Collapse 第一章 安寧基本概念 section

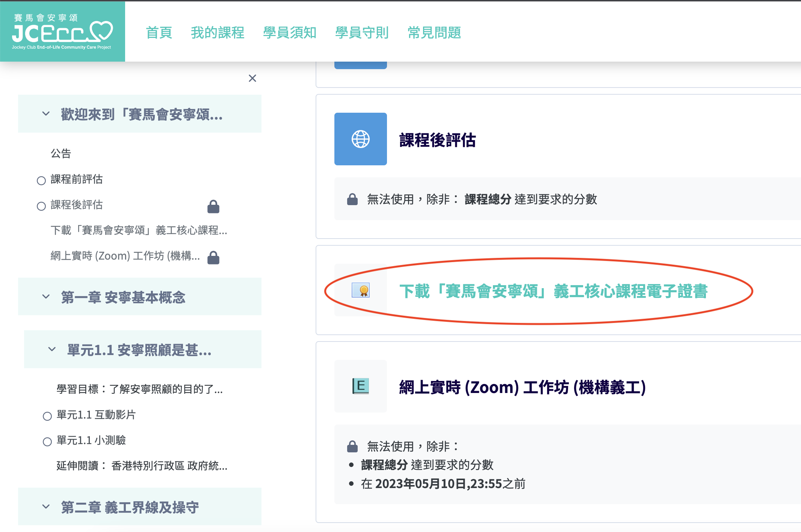point(46,297)
